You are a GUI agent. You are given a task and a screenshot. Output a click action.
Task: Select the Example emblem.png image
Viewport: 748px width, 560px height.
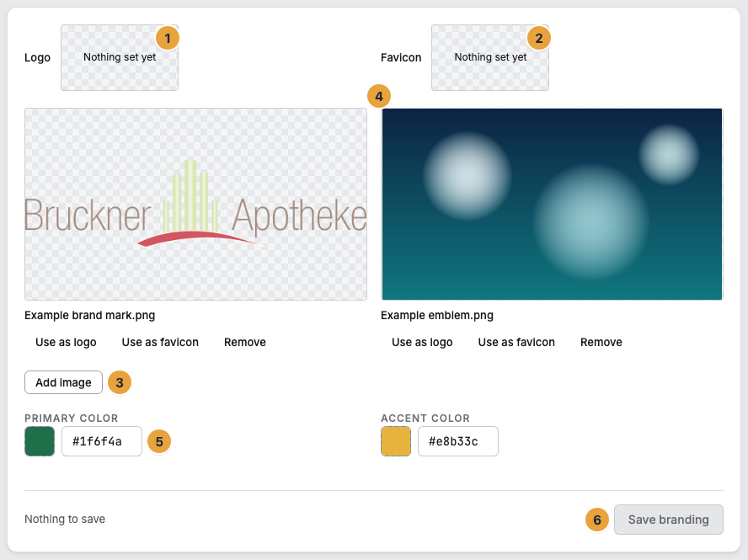pyautogui.click(x=552, y=204)
